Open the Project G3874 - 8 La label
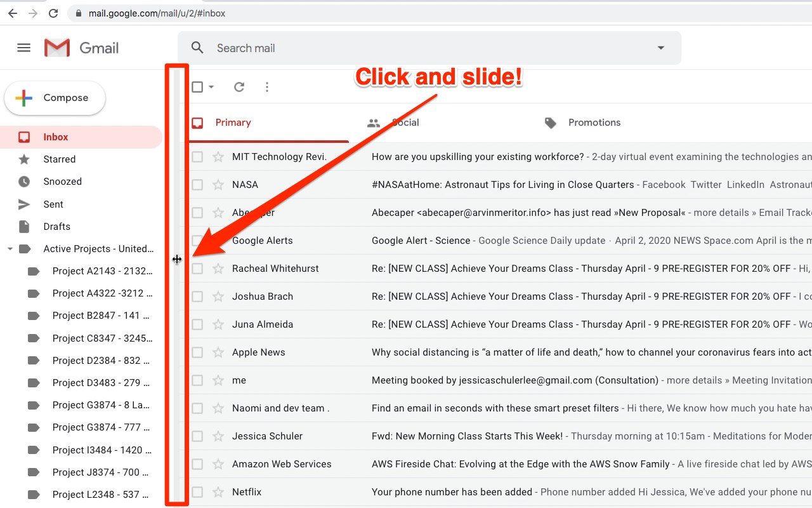The width and height of the screenshot is (812, 508). [x=101, y=405]
